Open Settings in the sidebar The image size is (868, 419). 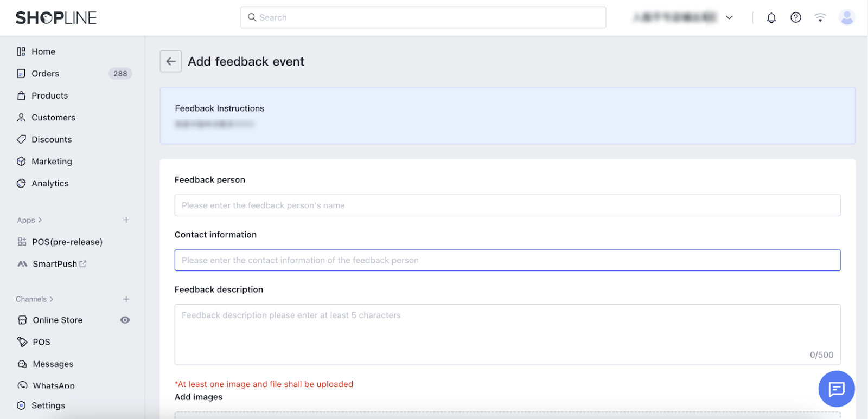(x=48, y=405)
